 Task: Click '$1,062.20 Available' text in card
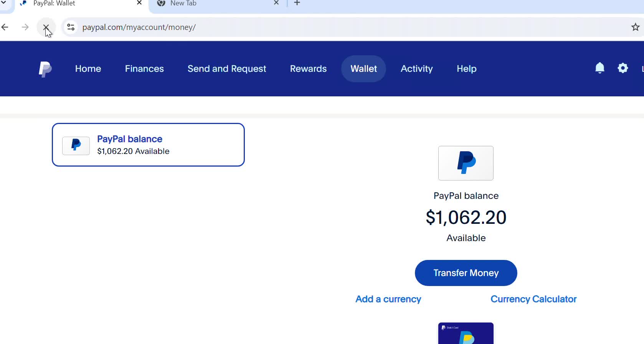tap(133, 151)
